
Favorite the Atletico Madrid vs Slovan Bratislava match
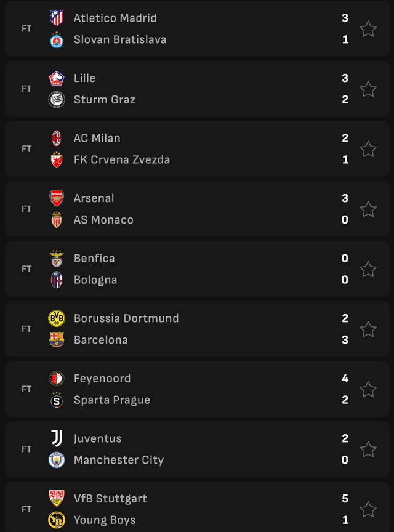368,29
